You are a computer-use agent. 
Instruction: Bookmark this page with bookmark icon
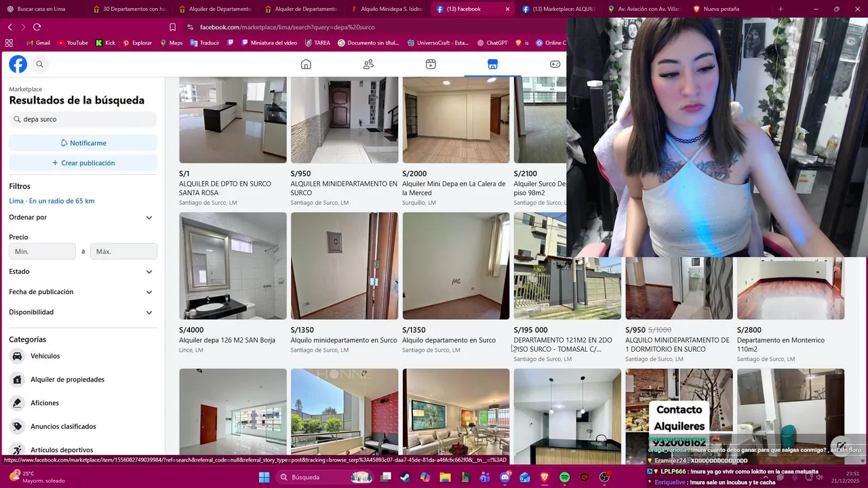(172, 27)
